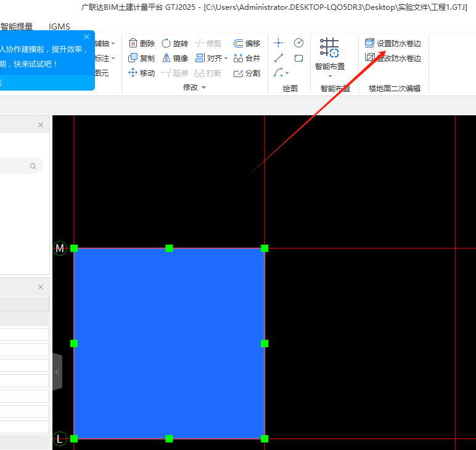
Task: Click the Align (对齐) tool
Action: pyautogui.click(x=209, y=58)
